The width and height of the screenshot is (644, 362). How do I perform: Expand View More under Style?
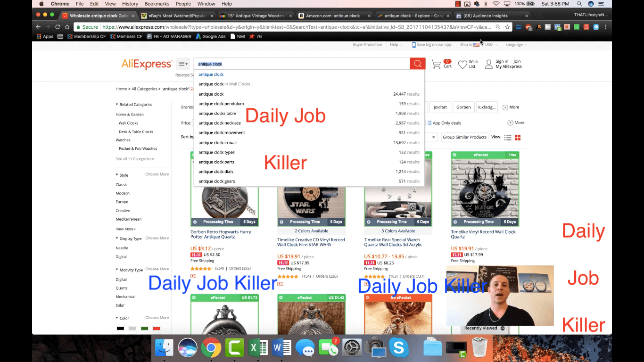pyautogui.click(x=125, y=229)
